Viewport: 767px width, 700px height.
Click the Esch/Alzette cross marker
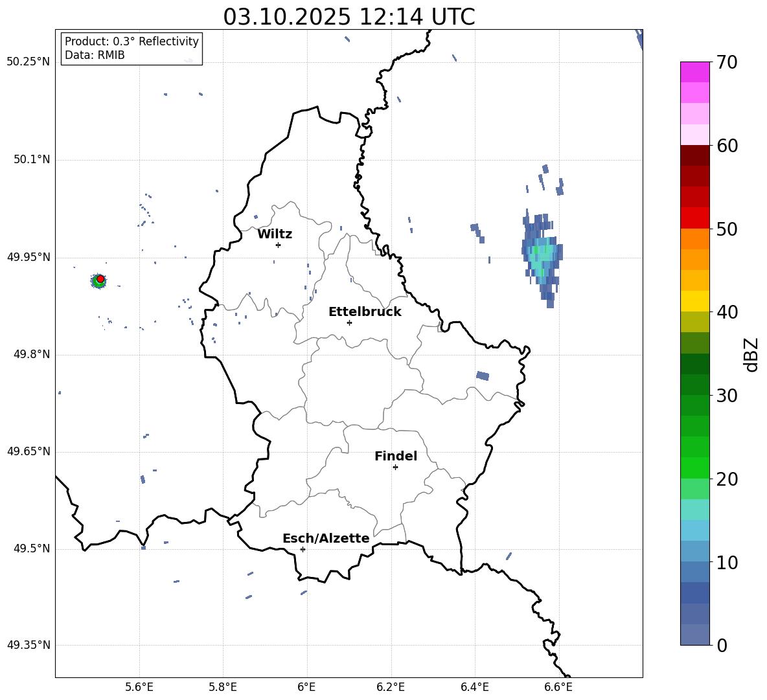303,549
